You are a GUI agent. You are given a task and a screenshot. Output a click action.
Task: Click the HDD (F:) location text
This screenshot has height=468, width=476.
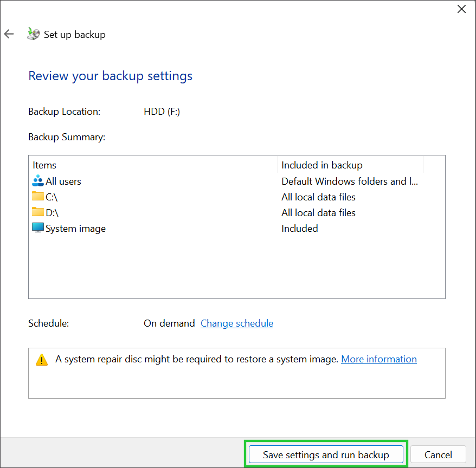tap(162, 112)
